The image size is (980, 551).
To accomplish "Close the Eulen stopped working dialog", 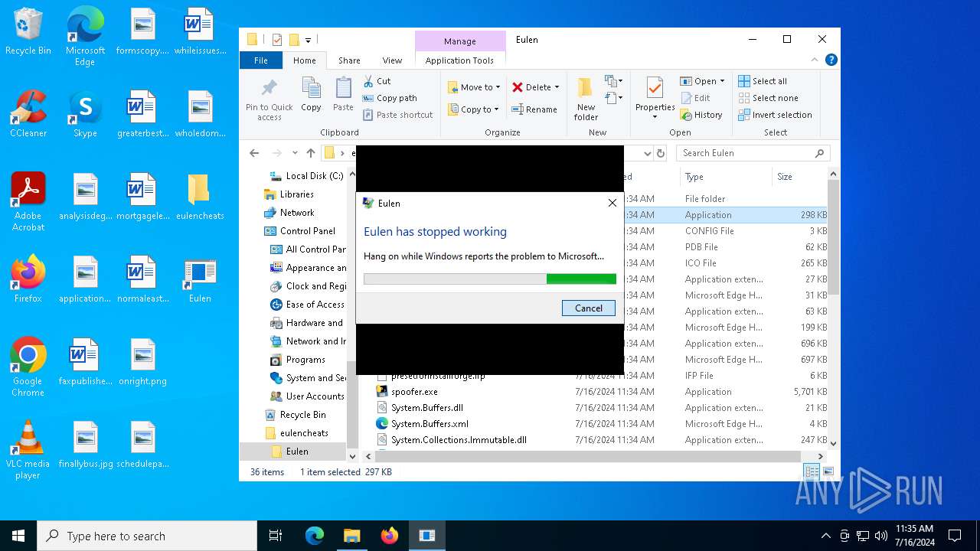I will coord(612,203).
